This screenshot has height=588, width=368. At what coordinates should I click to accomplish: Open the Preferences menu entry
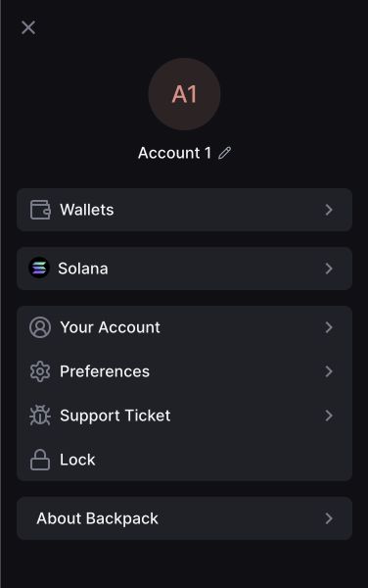click(185, 371)
